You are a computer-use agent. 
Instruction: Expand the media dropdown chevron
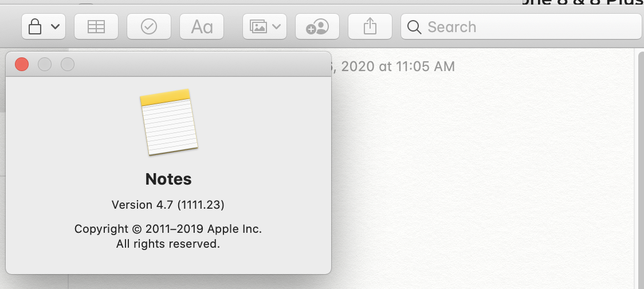pyautogui.click(x=277, y=27)
